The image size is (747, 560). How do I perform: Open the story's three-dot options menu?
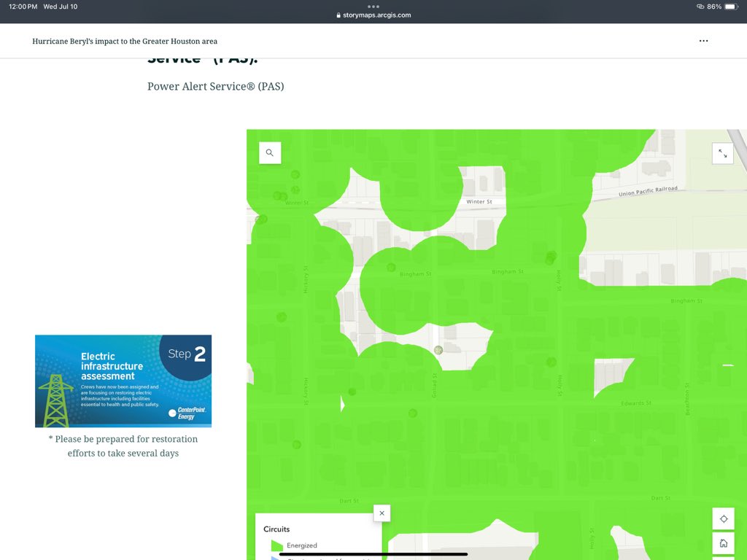pos(704,41)
